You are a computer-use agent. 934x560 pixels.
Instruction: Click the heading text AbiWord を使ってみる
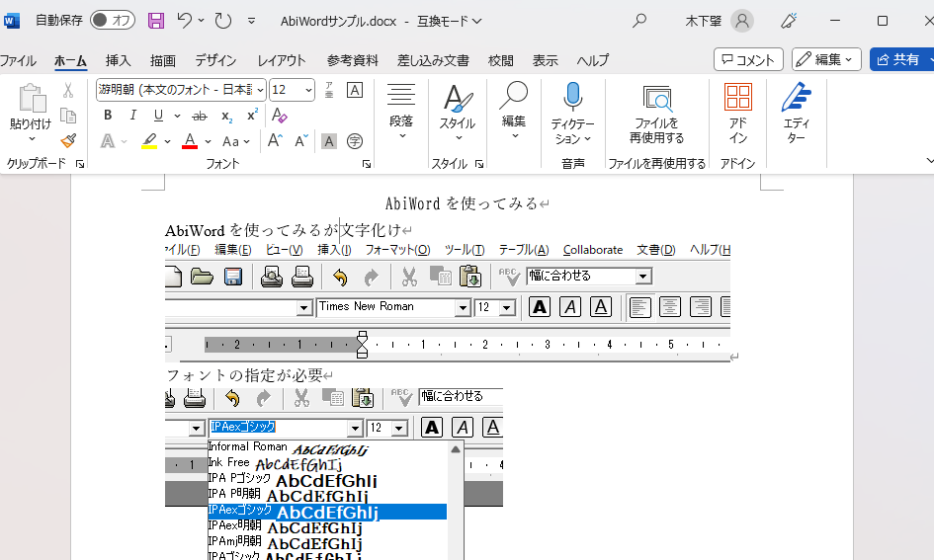[462, 203]
